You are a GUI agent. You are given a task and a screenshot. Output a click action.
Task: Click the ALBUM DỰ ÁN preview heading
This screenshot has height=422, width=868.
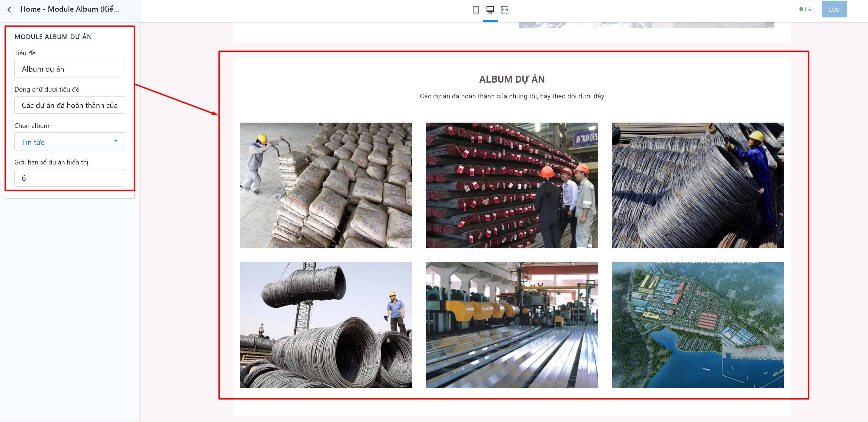[512, 79]
